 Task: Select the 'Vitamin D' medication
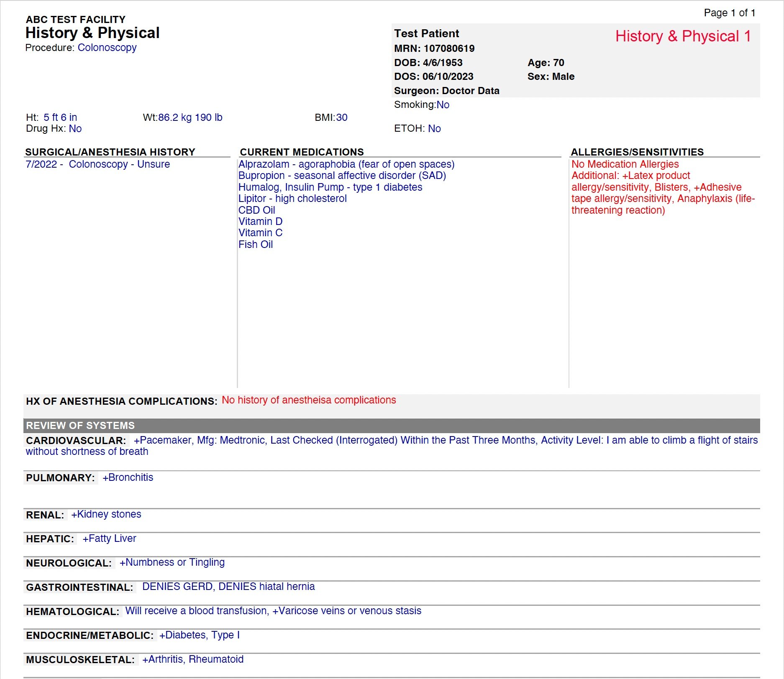[260, 222]
